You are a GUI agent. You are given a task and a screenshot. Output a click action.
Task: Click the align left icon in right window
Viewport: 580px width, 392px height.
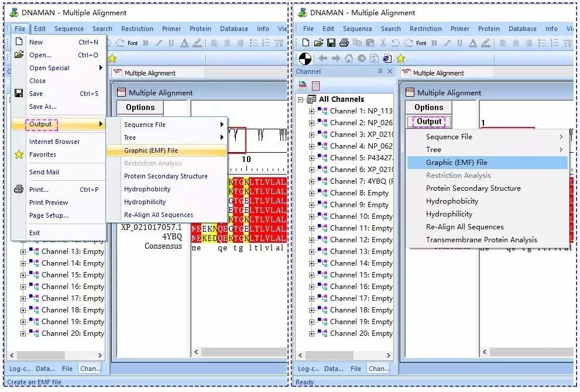[x=503, y=43]
